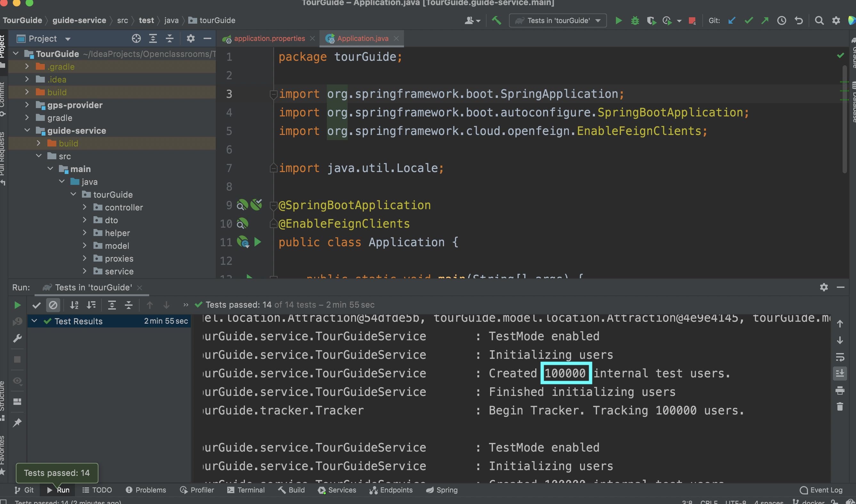Rerun tests with green play icon

click(x=17, y=305)
